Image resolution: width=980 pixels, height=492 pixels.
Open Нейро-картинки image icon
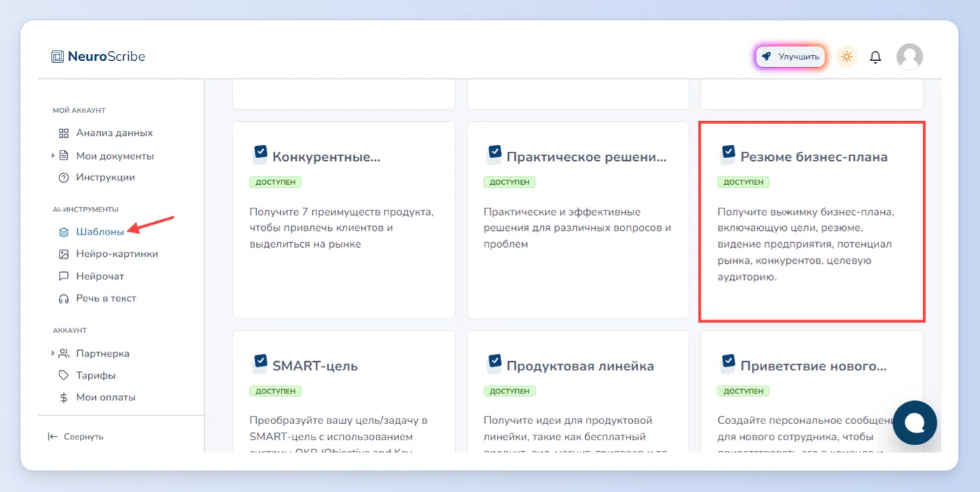coord(64,254)
